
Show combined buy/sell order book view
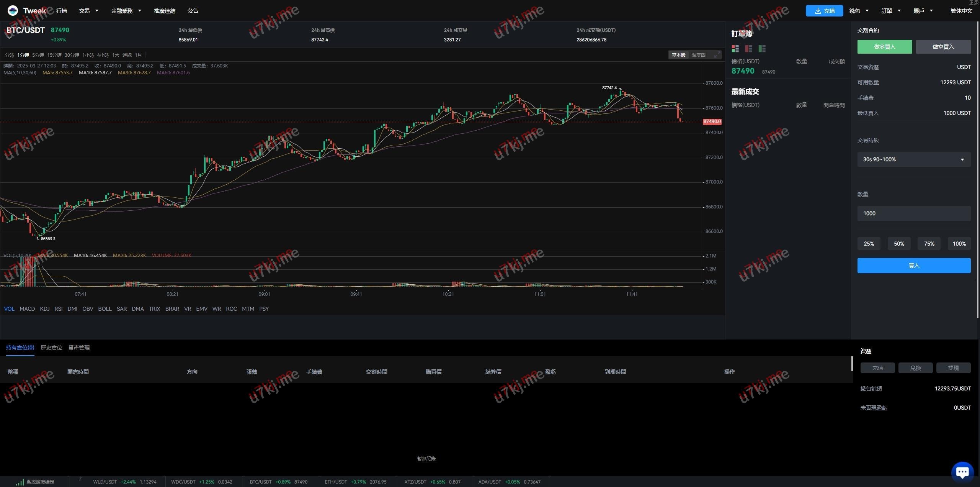735,49
